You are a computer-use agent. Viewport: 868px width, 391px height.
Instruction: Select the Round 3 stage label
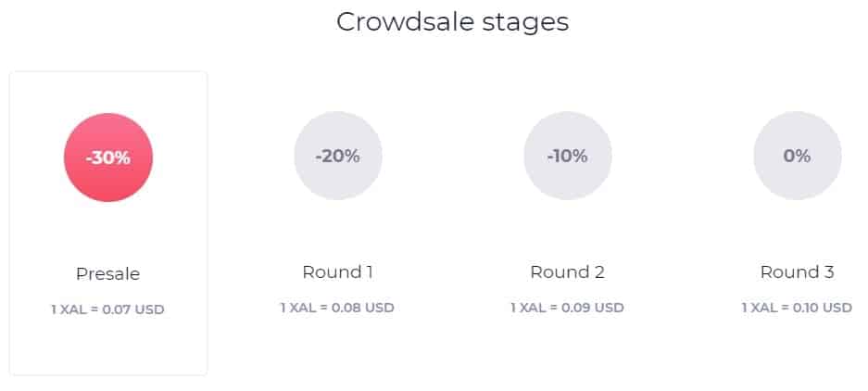pos(798,271)
